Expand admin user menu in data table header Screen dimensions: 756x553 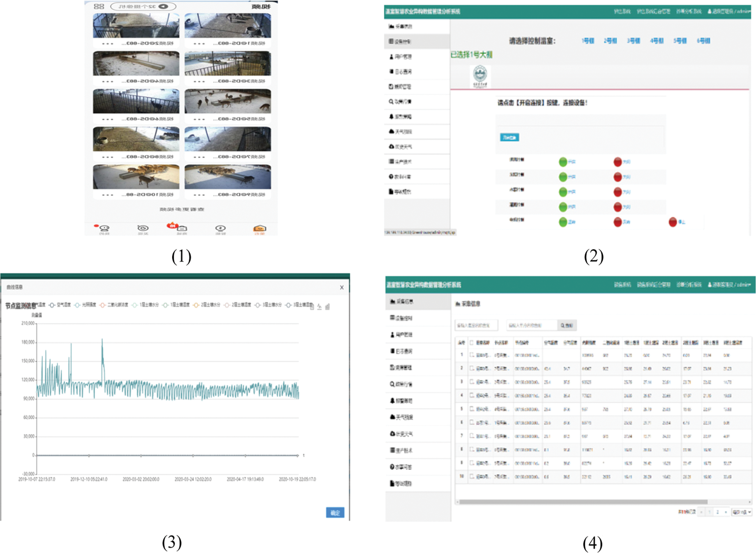729,285
